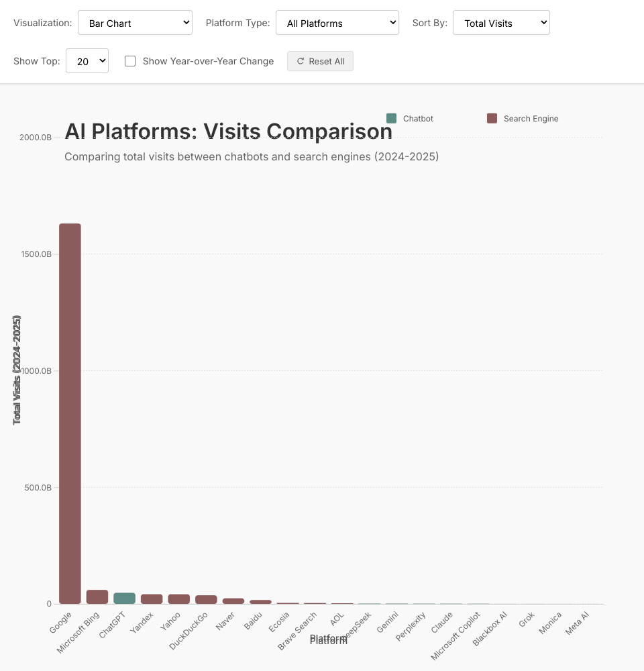Open the Visualization dropdown showing Bar Chart
Viewport: 644px width, 671px height.
coord(135,23)
